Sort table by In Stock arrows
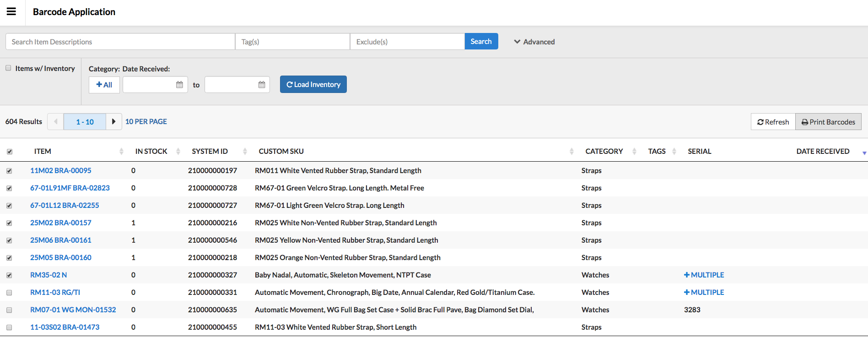868x343 pixels. click(178, 152)
